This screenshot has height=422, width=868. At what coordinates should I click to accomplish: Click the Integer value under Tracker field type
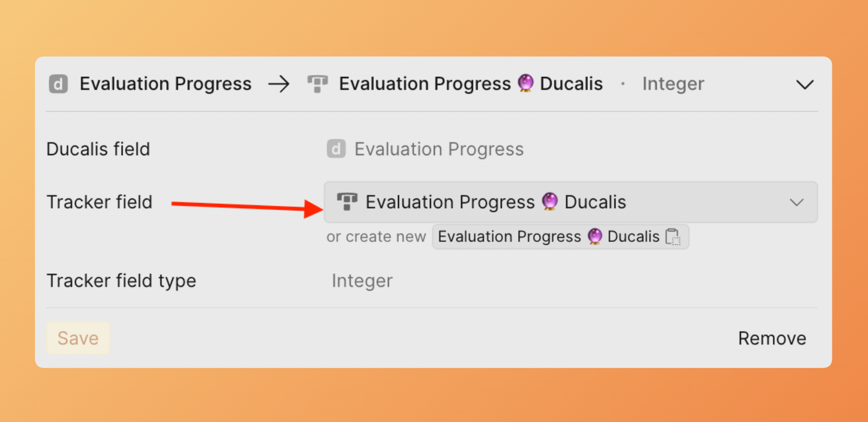pos(362,281)
